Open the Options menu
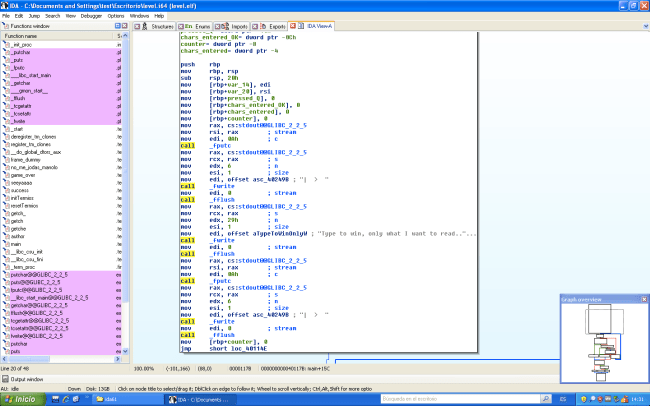Screen dimensions: 650x406 [x=118, y=16]
